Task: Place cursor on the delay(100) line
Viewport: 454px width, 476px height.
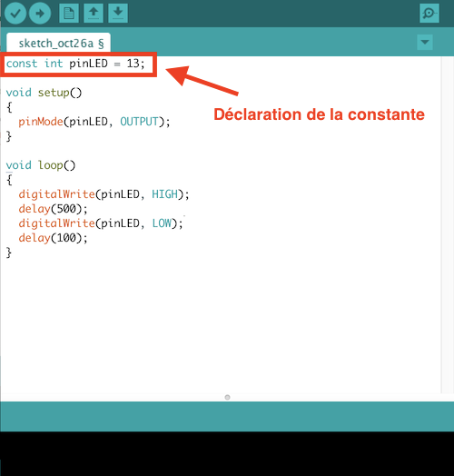Action: point(53,238)
